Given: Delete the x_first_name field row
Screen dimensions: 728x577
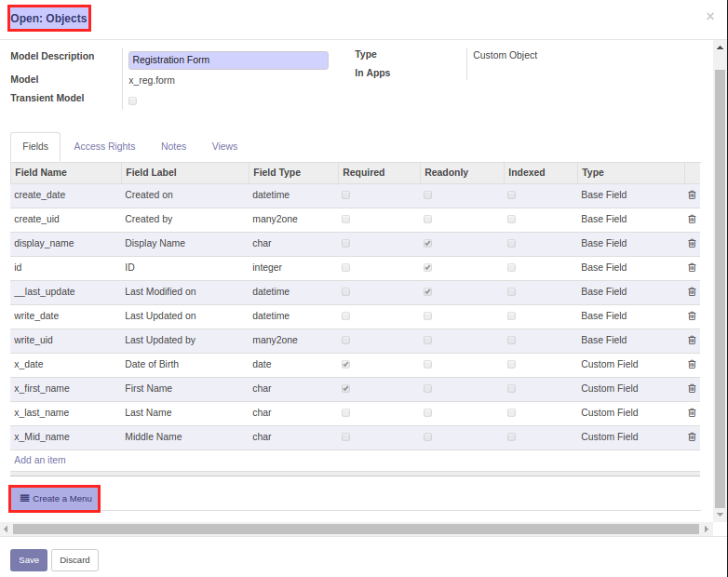Looking at the screenshot, I should pos(692,388).
